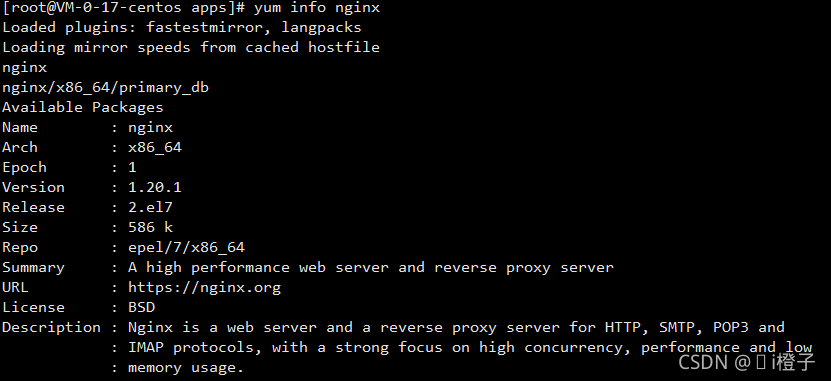The width and height of the screenshot is (831, 381).
Task: Click the yum info nginx command text
Action: [316, 8]
